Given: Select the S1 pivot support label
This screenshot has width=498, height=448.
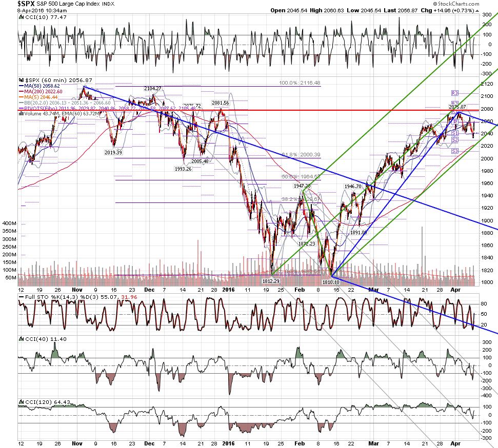Looking at the screenshot, I should click(x=455, y=133).
